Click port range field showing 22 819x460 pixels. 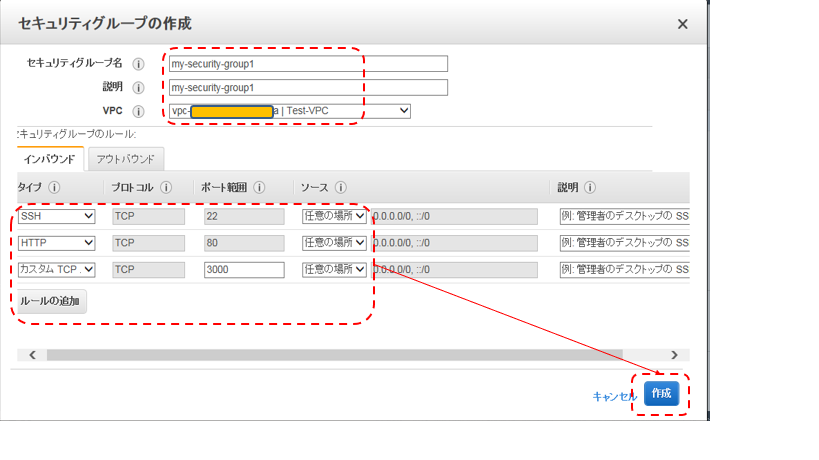[x=244, y=216]
